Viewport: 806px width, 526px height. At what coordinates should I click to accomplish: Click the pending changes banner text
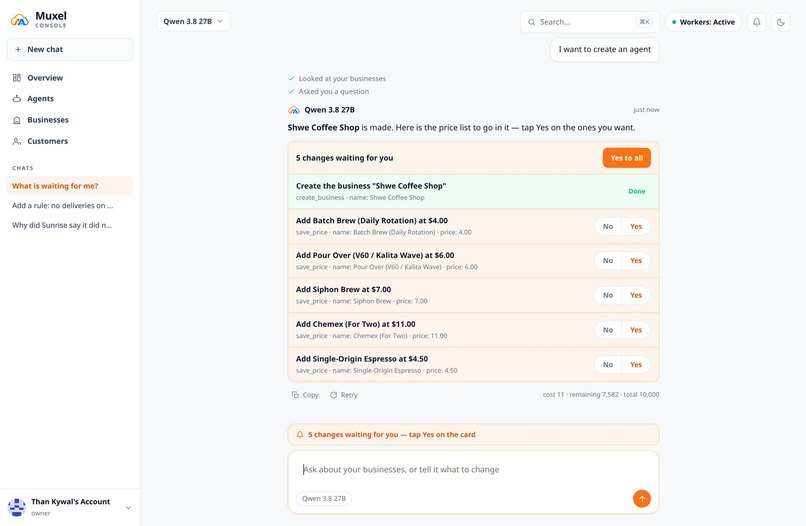(x=392, y=434)
